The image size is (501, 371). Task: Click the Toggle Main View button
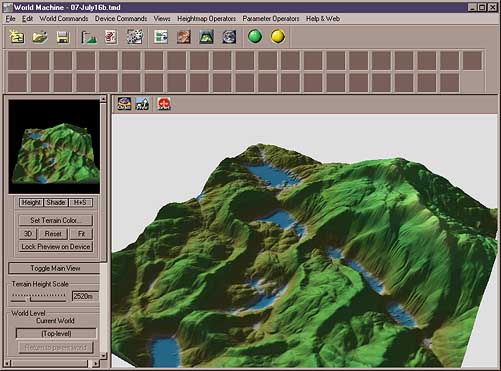[x=55, y=268]
